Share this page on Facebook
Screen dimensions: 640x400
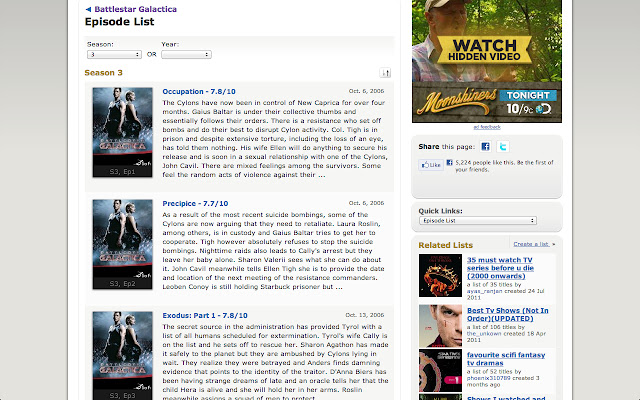pyautogui.click(x=485, y=147)
